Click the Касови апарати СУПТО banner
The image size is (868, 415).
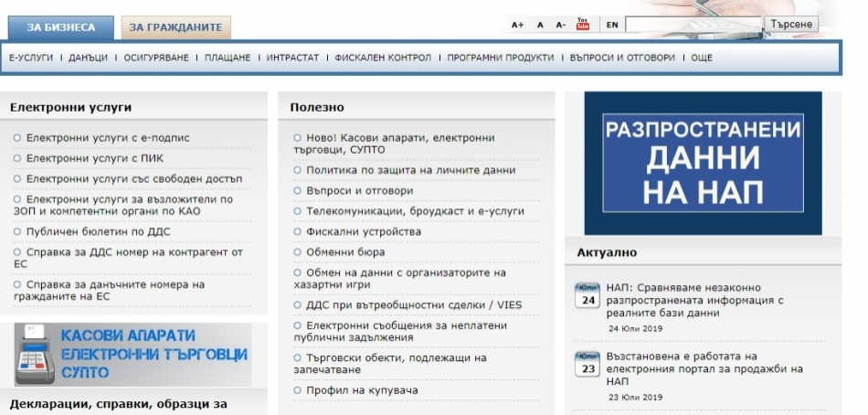(x=132, y=355)
